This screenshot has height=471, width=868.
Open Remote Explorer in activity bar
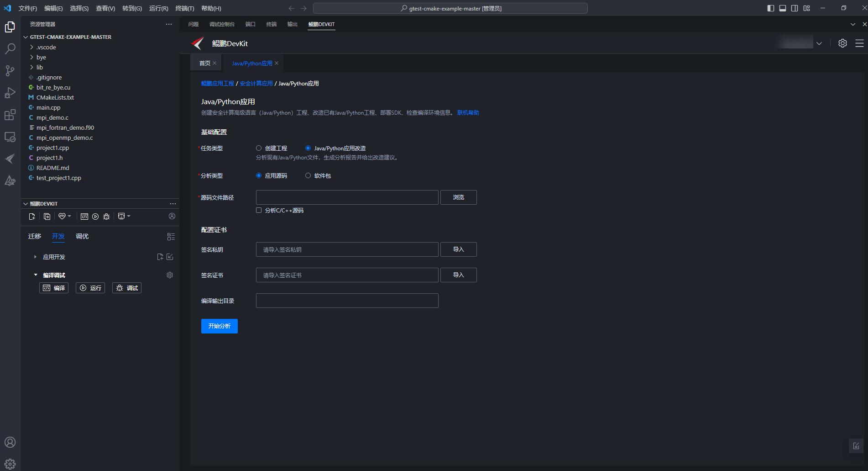10,137
